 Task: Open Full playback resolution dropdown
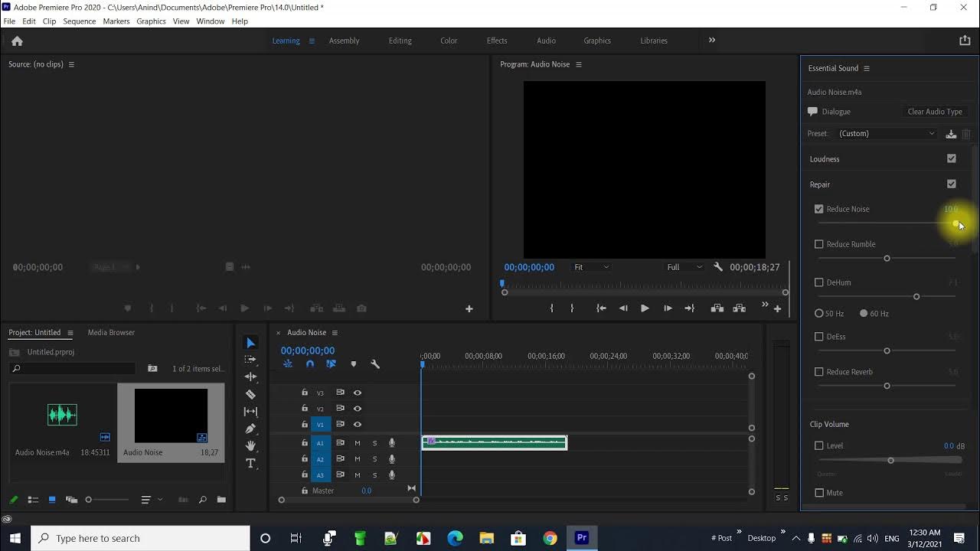[x=684, y=267]
